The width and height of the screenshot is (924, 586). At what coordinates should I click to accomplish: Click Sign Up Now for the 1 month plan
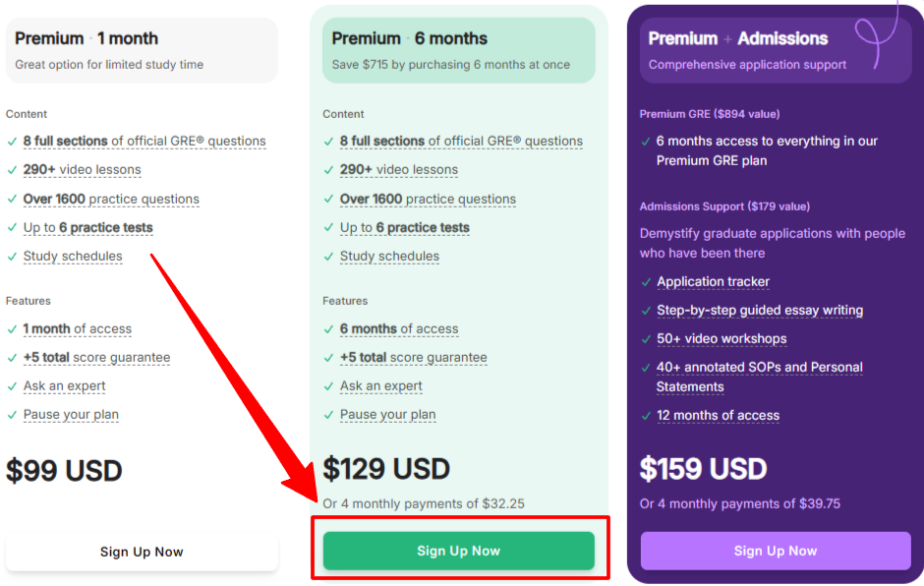[142, 552]
